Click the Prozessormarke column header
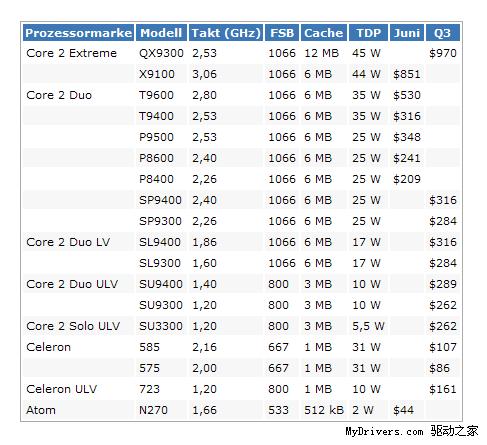The image size is (487, 445). coord(78,33)
